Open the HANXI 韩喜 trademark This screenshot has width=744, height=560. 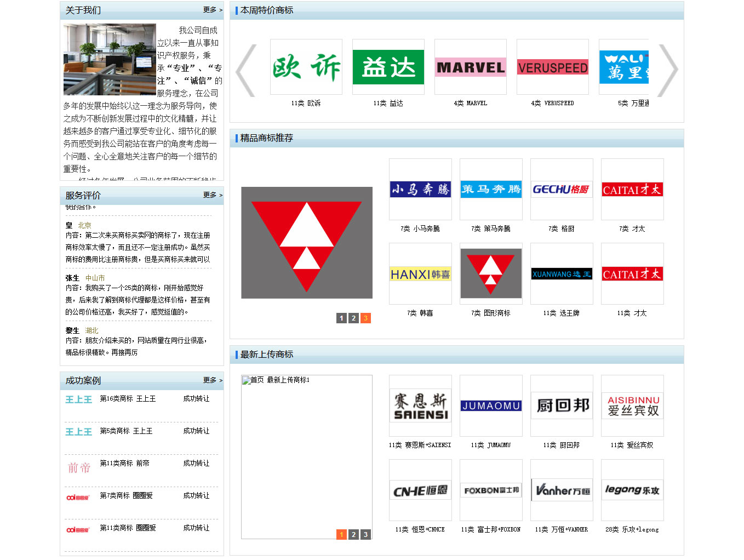coord(420,273)
